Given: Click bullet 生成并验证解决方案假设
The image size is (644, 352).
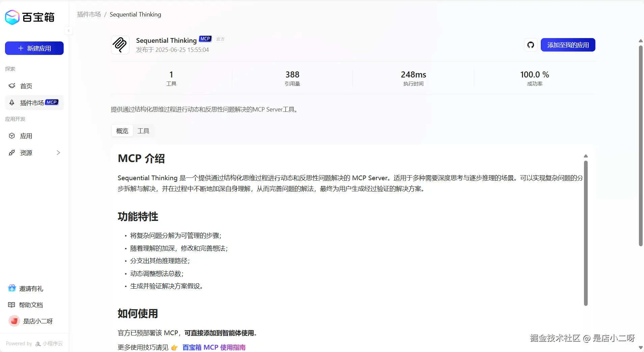Looking at the screenshot, I should tap(167, 286).
